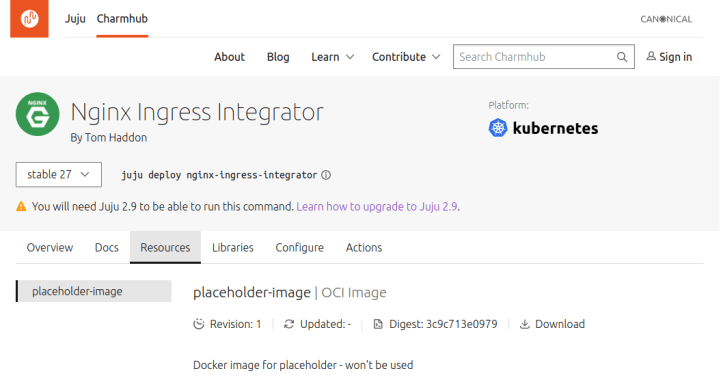Click the Download arrow icon

pyautogui.click(x=524, y=324)
